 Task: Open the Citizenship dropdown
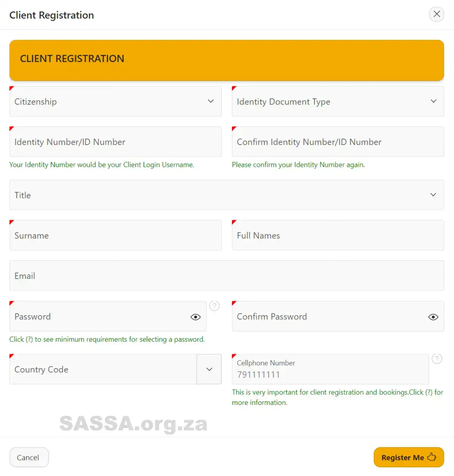(x=115, y=101)
